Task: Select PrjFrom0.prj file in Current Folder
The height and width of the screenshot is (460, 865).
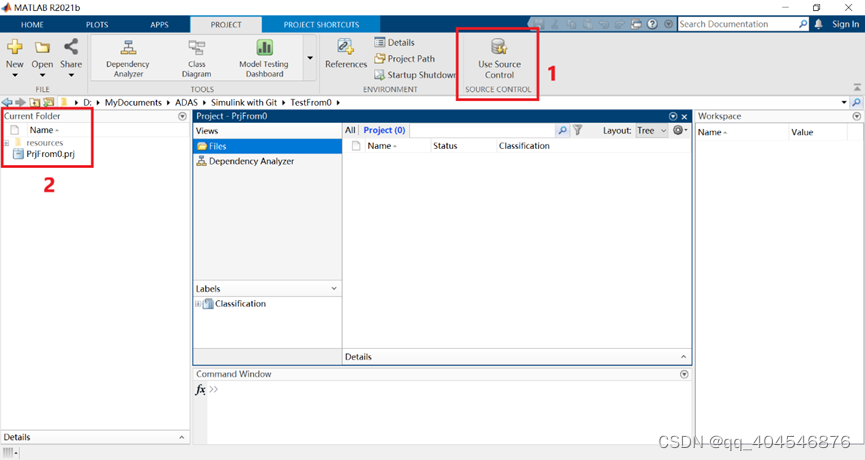Action: 50,154
